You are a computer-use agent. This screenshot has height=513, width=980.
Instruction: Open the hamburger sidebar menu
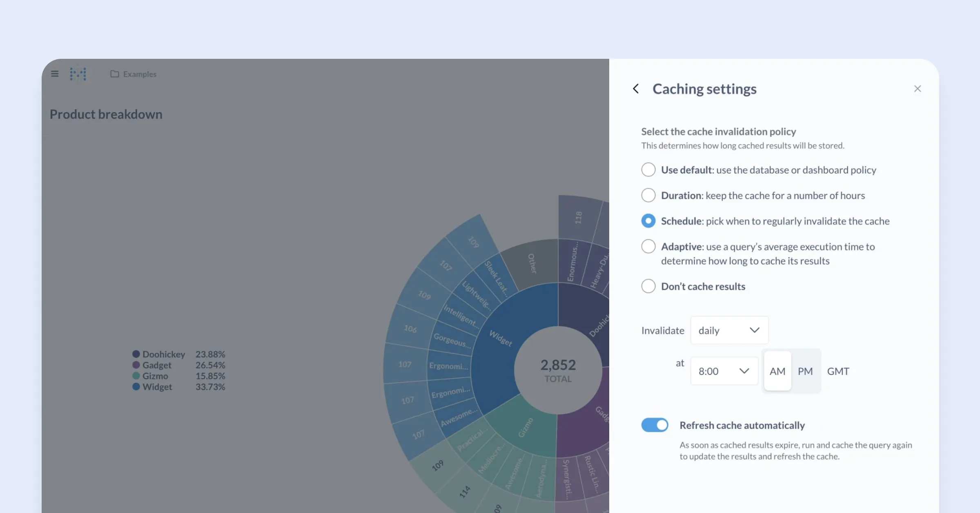tap(55, 74)
